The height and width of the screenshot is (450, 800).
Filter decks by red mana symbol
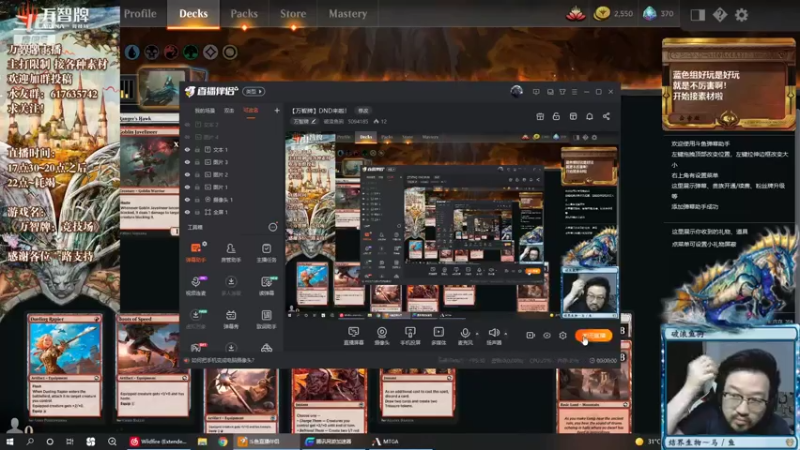click(x=171, y=52)
